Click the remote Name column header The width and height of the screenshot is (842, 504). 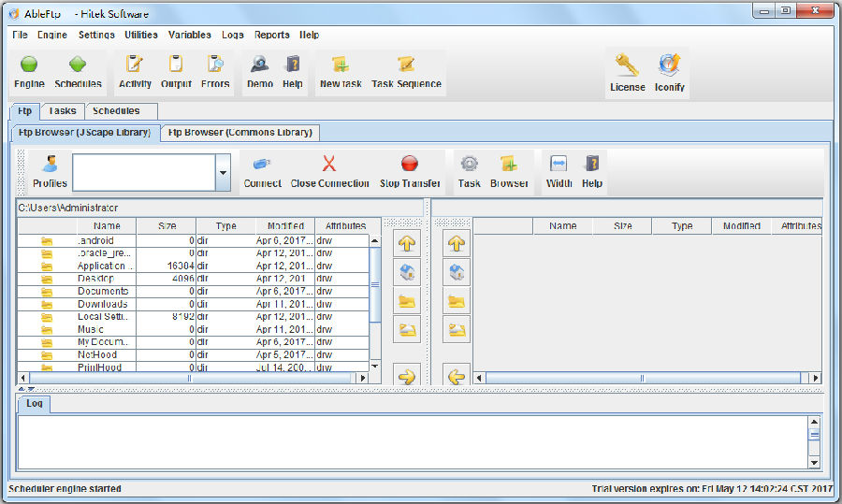click(563, 226)
